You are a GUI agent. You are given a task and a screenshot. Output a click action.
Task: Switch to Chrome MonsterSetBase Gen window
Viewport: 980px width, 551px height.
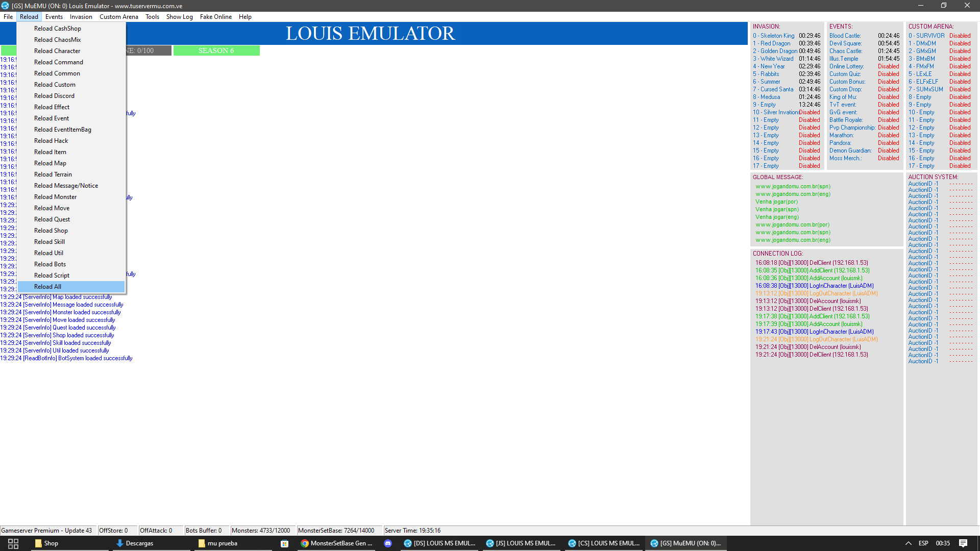pyautogui.click(x=337, y=543)
